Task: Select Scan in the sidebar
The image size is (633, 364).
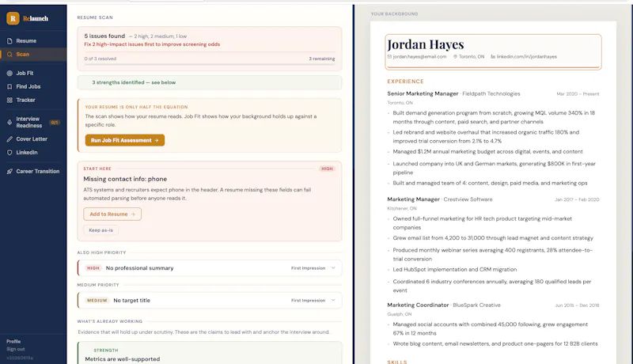Action: pos(33,54)
